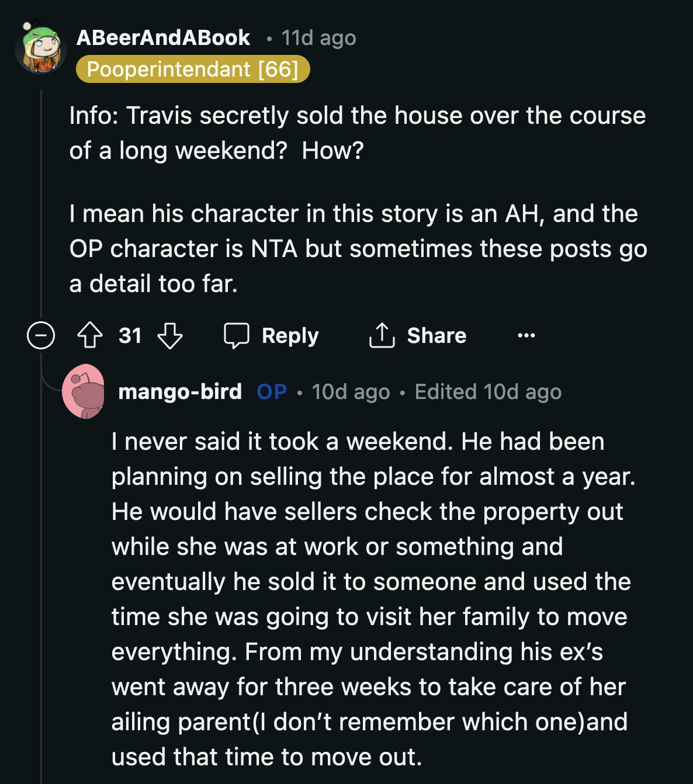Toggle the upvote on the comment off
693x784 pixels.
tap(90, 335)
